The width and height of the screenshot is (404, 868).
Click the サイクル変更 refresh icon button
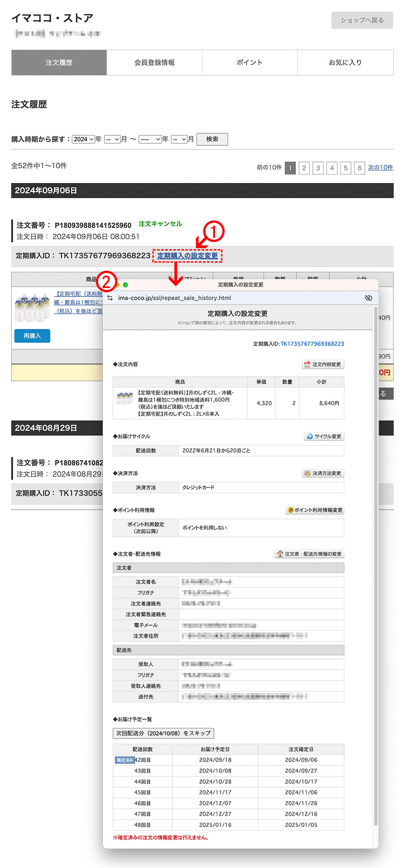point(324,436)
